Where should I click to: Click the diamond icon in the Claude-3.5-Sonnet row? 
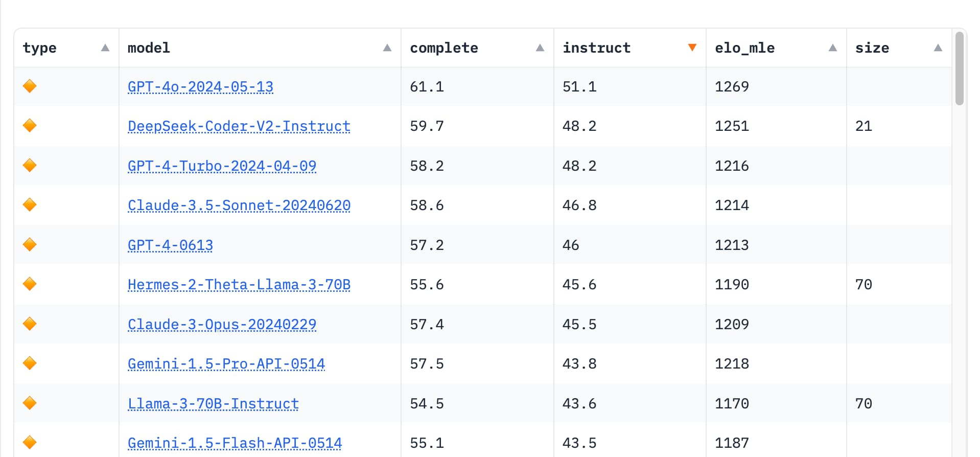click(x=30, y=204)
